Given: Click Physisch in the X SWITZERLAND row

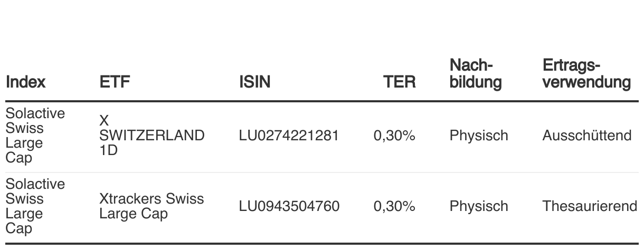Looking at the screenshot, I should (479, 136).
